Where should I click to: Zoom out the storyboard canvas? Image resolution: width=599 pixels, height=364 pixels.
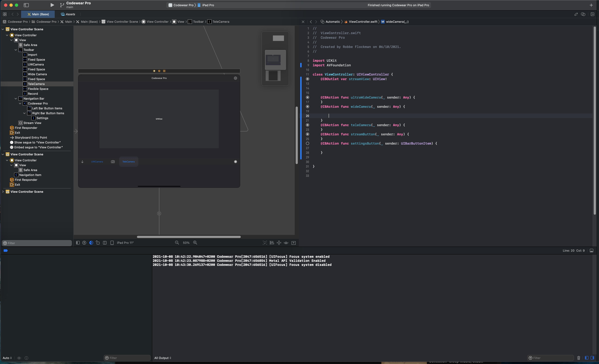177,242
